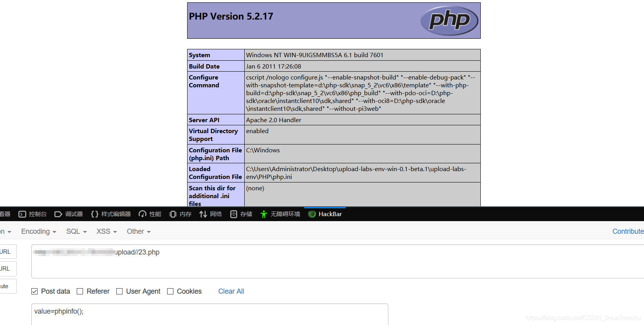Select the enabled value cell

[362, 135]
